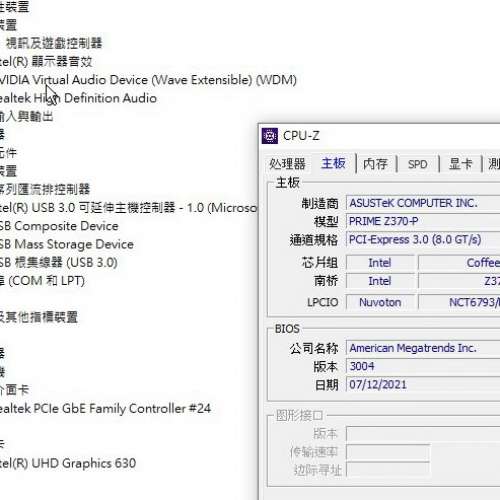The image size is (500, 500).
Task: Select the Intel(R) 顯示器音效 device
Action: pos(46,62)
